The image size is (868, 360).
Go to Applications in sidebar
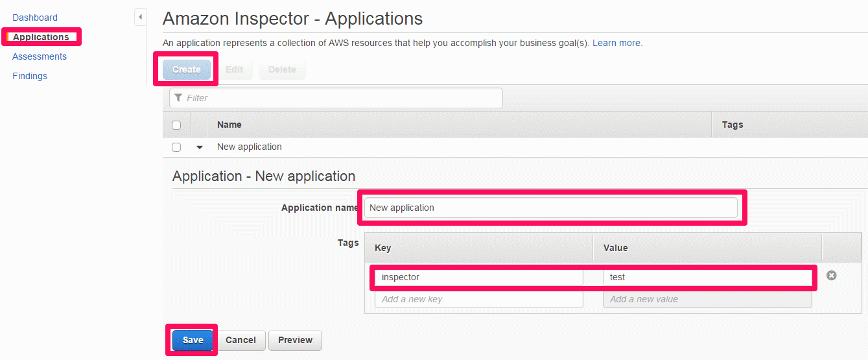tap(41, 37)
